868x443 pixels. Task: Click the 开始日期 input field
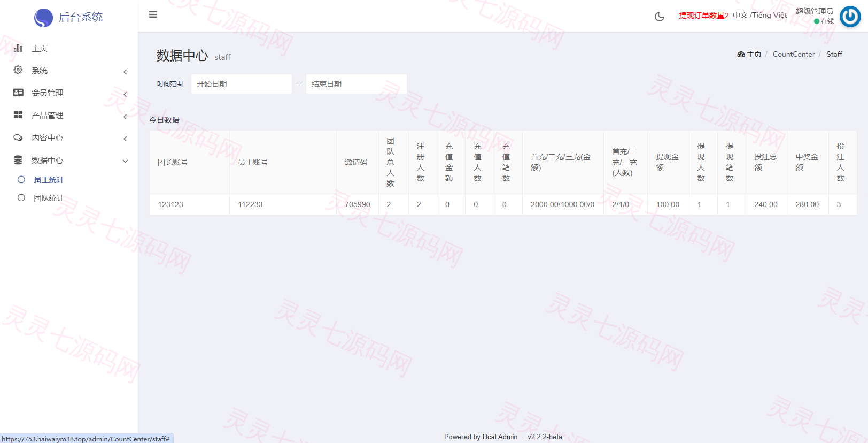242,84
